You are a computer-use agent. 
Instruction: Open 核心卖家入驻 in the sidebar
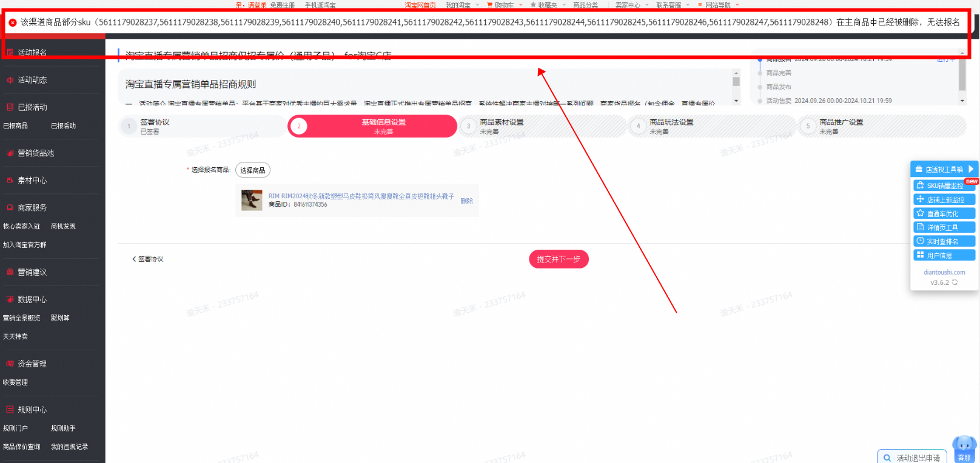coord(21,227)
